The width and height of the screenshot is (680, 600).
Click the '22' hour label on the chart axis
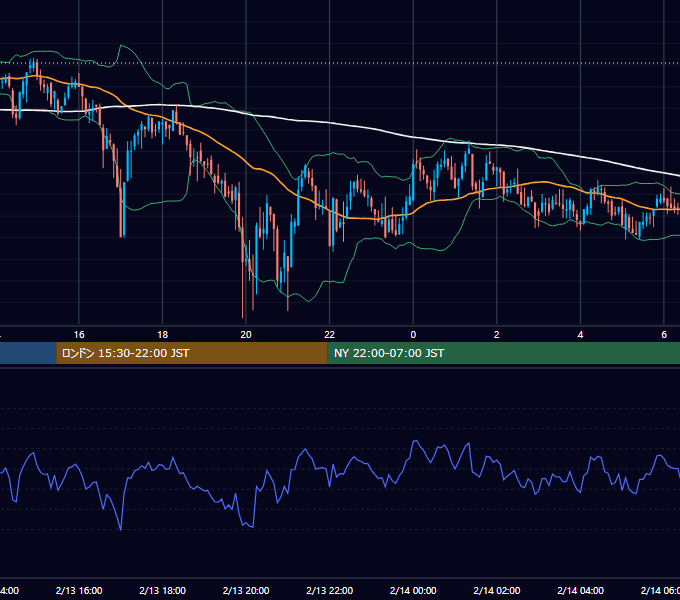[x=330, y=335]
